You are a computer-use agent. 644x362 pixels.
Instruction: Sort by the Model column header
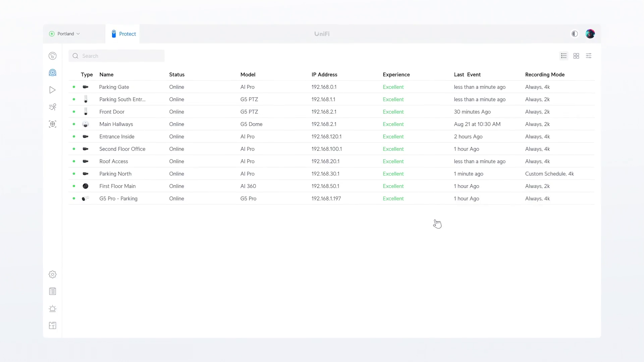(248, 74)
